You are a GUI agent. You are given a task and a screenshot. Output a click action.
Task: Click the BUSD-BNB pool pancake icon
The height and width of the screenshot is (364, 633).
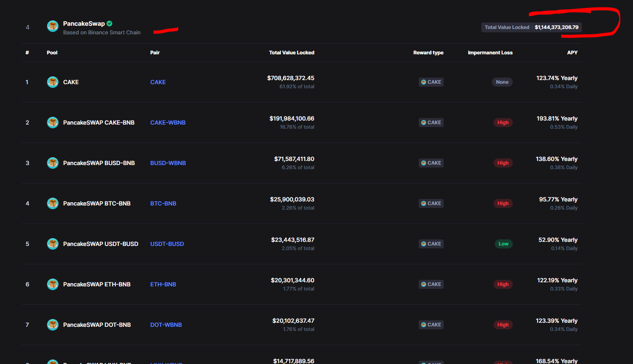[x=53, y=163]
